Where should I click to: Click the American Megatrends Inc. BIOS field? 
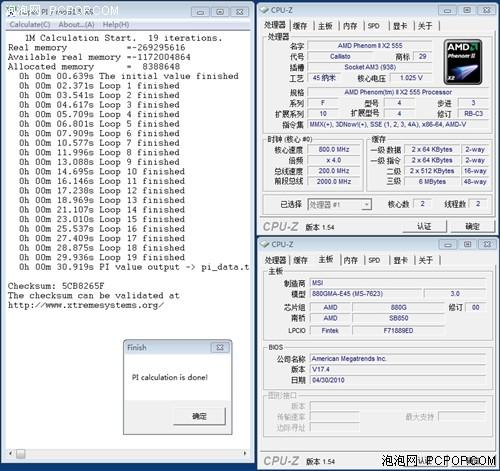point(397,359)
